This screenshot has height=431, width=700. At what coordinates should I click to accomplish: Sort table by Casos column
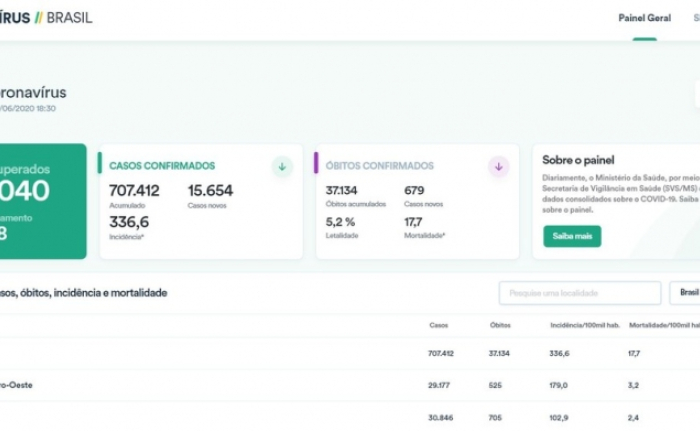pyautogui.click(x=438, y=325)
